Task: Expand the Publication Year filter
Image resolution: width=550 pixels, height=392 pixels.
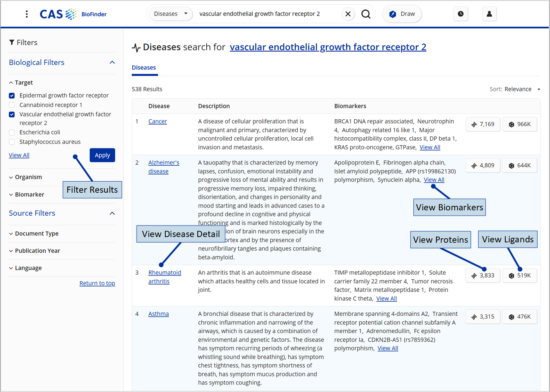Action: coord(34,251)
